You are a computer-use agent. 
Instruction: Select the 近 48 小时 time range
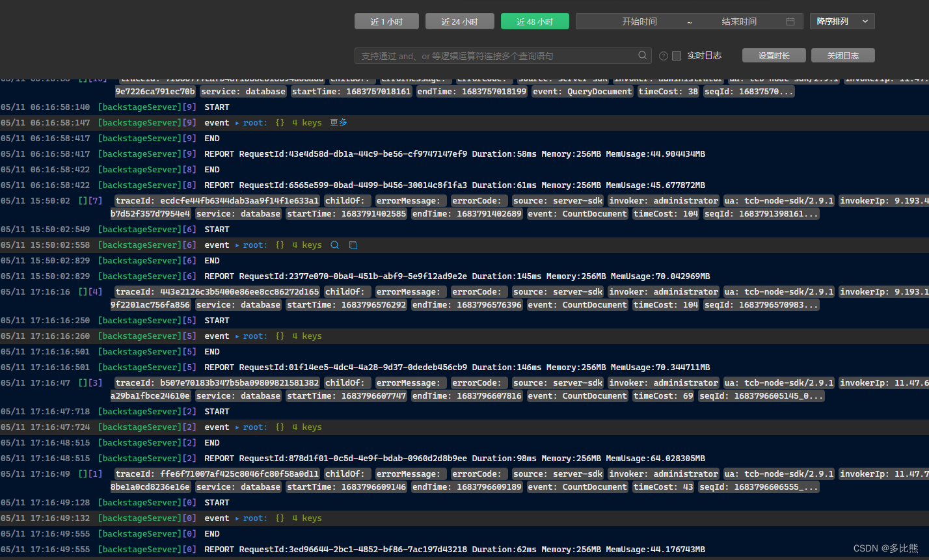pos(535,21)
